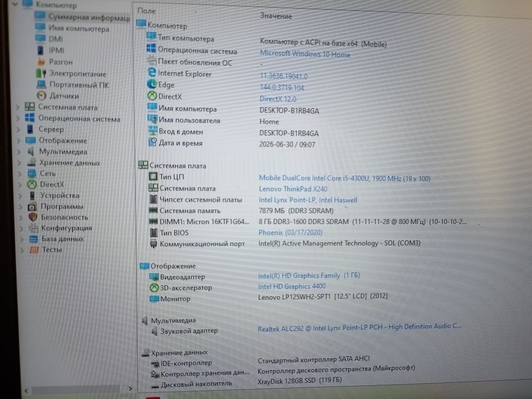Expand the Системная плата tree node

point(18,107)
